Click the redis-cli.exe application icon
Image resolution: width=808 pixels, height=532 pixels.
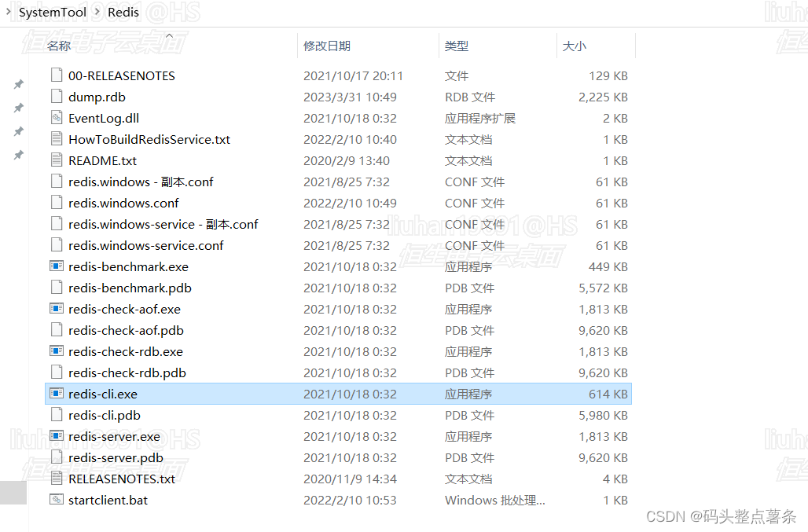[55, 394]
